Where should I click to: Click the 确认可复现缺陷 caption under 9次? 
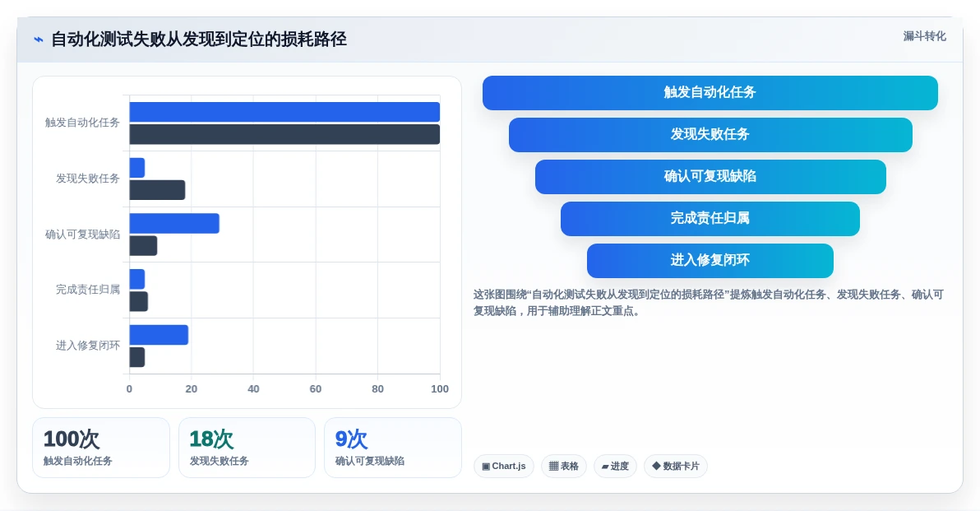(369, 461)
